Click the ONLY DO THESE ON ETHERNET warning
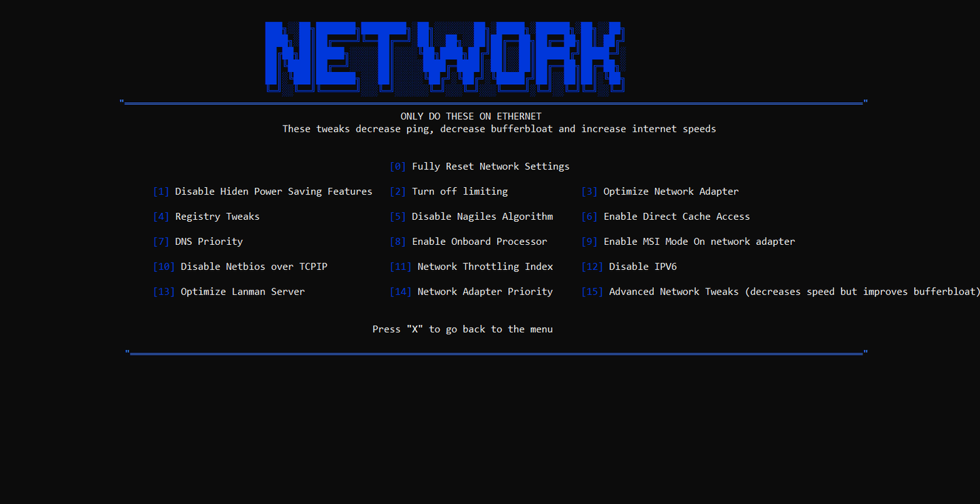The height and width of the screenshot is (504, 980). (471, 117)
